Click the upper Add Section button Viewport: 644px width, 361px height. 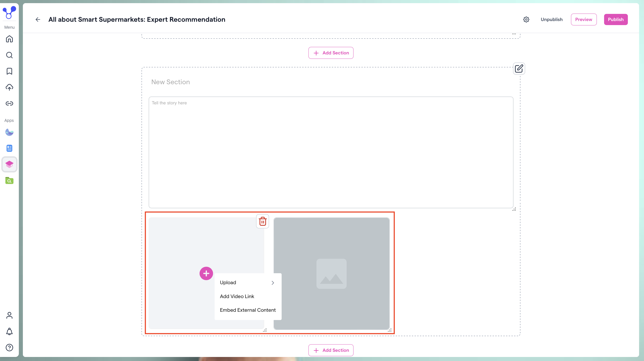[331, 53]
